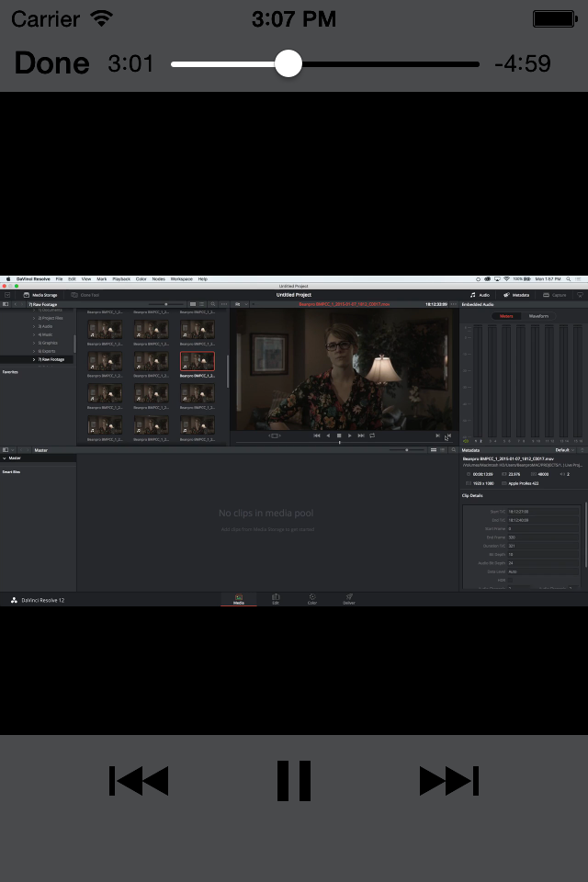Open the metadata Default preset dropdown

pos(564,450)
